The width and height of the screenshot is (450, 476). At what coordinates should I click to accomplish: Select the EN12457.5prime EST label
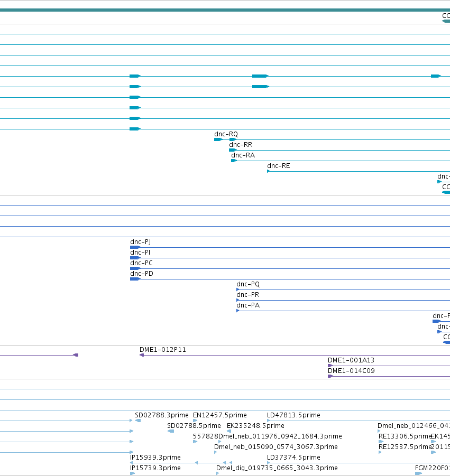point(219,415)
